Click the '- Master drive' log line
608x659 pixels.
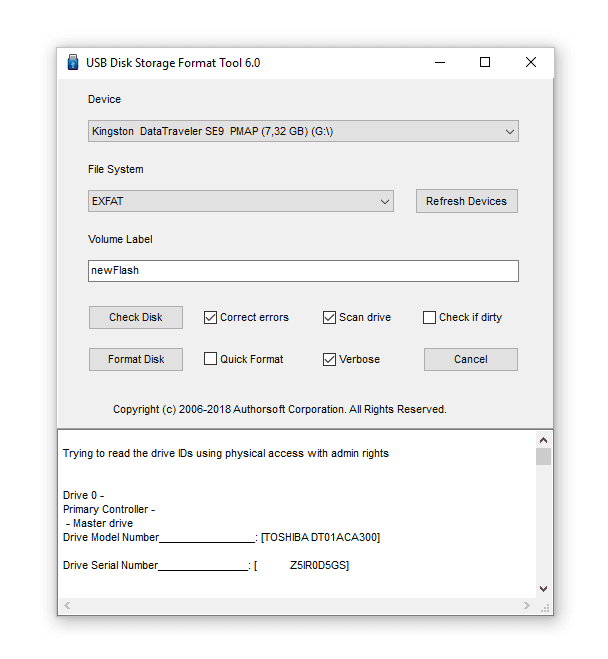[99, 523]
